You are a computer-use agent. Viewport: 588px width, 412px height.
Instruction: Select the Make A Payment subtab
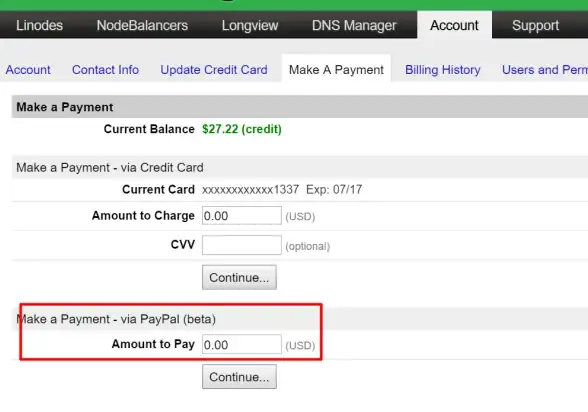click(336, 69)
